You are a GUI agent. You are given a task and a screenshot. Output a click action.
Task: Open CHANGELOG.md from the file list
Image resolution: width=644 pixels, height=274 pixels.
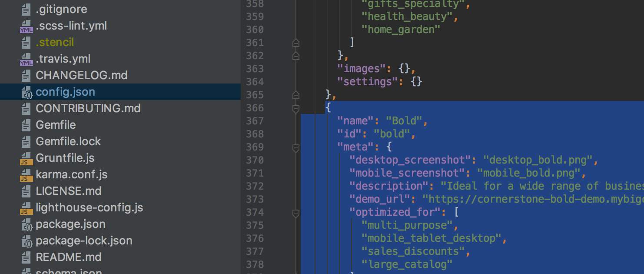[81, 76]
